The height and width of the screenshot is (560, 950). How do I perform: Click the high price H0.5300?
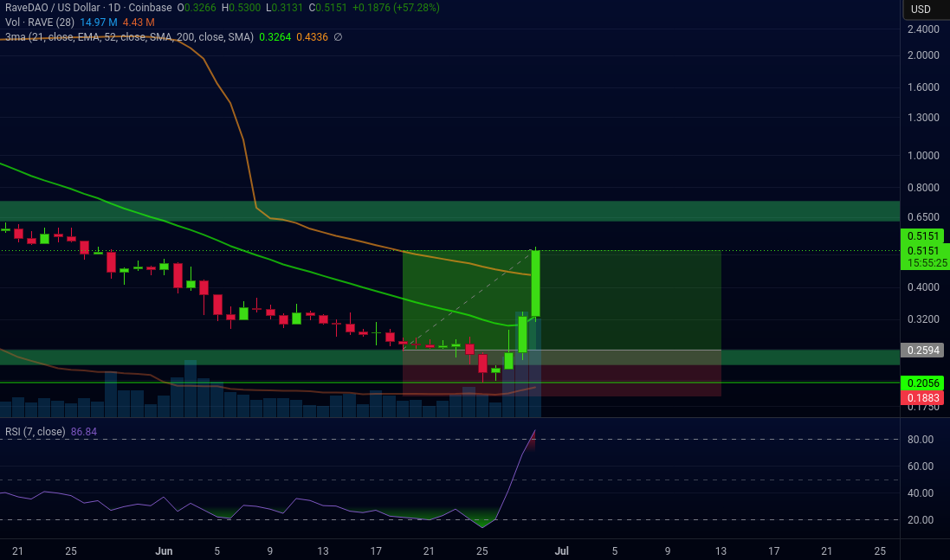[241, 8]
